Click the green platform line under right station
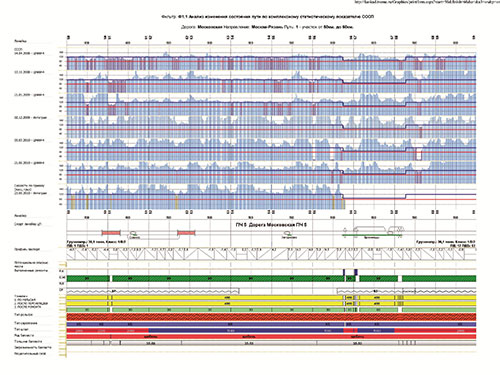The width and height of the screenshot is (500, 375). tap(372, 235)
